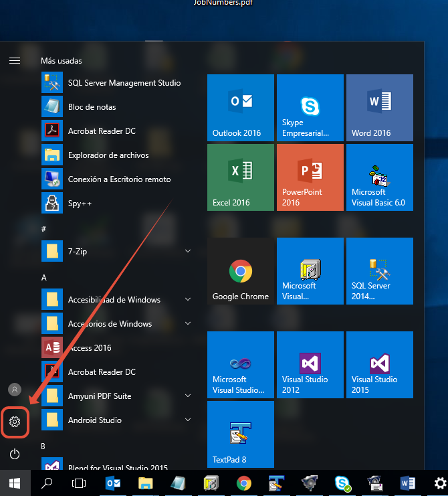The image size is (448, 496).
Task: Open the Start menu hamburger icon
Action: tap(15, 60)
